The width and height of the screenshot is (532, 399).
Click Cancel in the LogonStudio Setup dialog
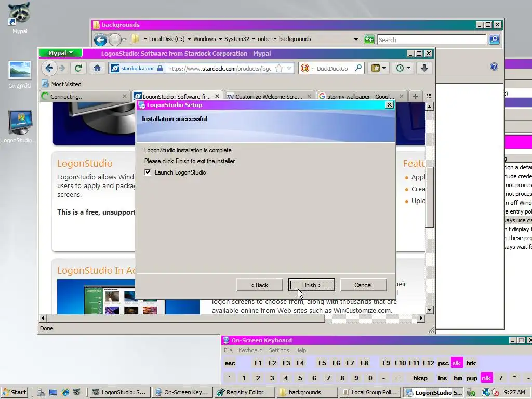point(363,285)
